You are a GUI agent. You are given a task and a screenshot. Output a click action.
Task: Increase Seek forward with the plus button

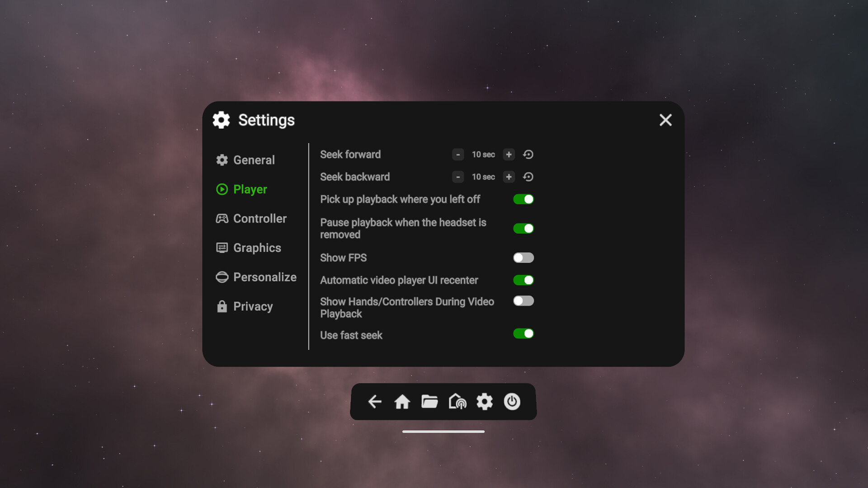pyautogui.click(x=509, y=155)
